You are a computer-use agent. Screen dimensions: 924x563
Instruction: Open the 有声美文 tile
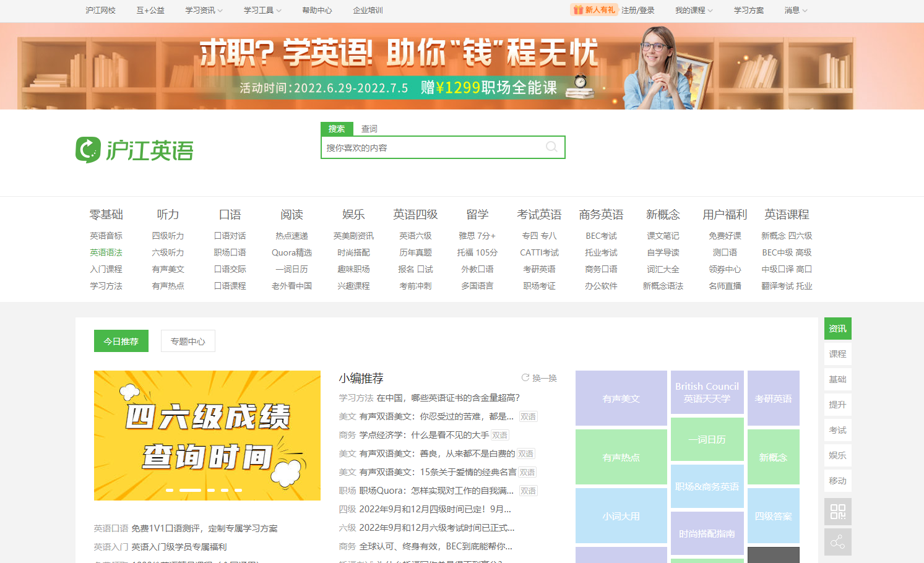(x=621, y=398)
